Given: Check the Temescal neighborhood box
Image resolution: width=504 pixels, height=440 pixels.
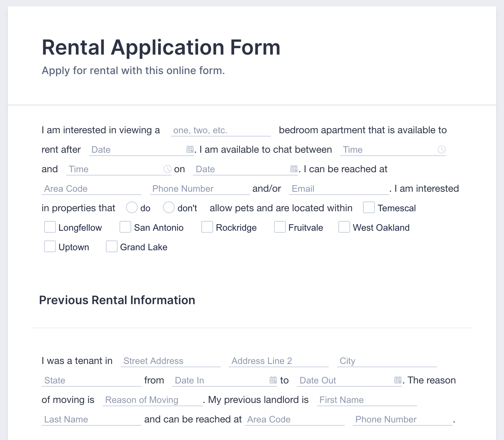Looking at the screenshot, I should (369, 208).
